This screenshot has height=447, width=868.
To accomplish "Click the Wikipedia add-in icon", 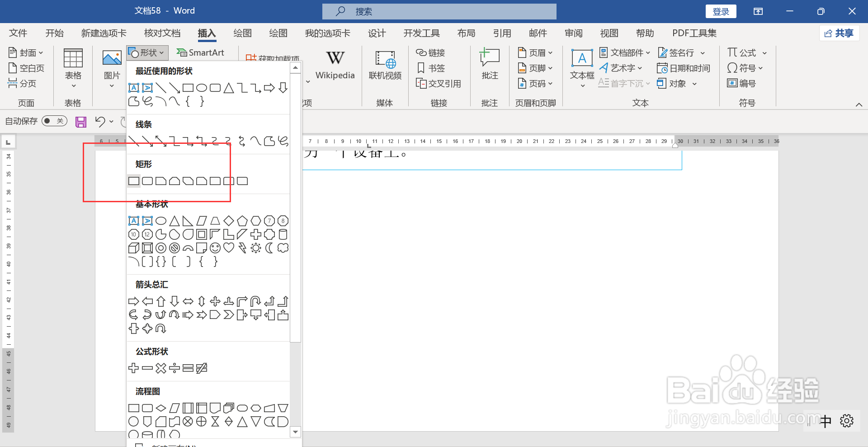I will 335,66.
